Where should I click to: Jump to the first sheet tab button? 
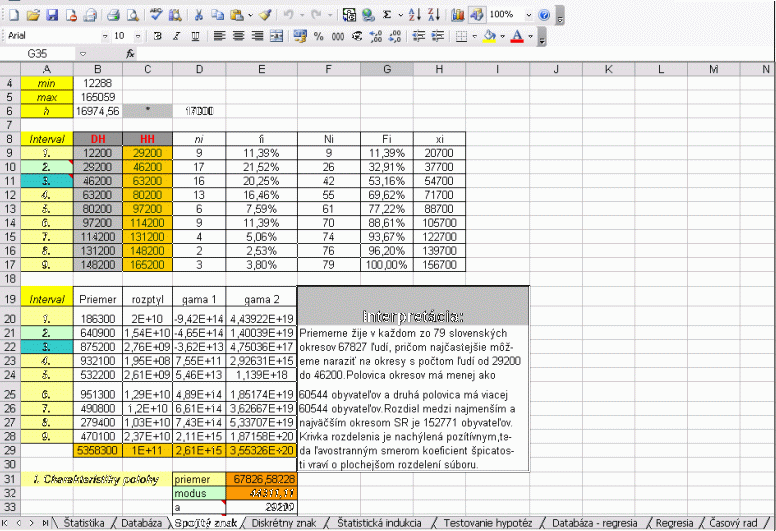pyautogui.click(x=5, y=523)
